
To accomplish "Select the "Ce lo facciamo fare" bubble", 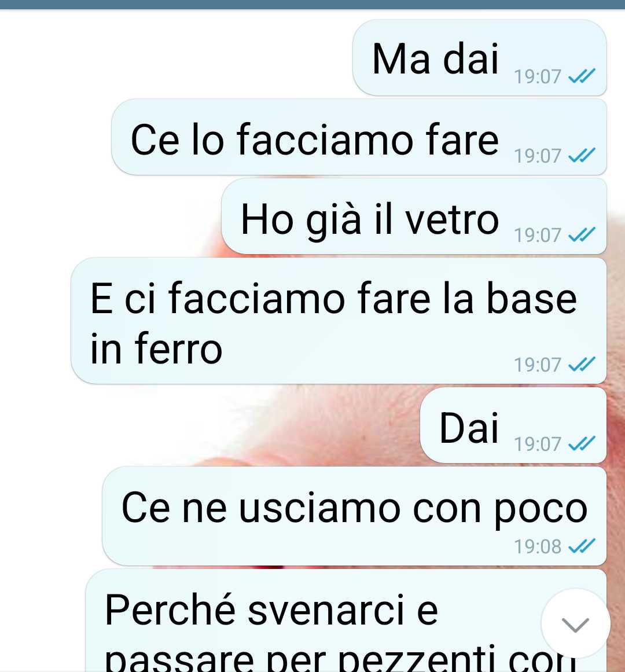I will point(359,137).
